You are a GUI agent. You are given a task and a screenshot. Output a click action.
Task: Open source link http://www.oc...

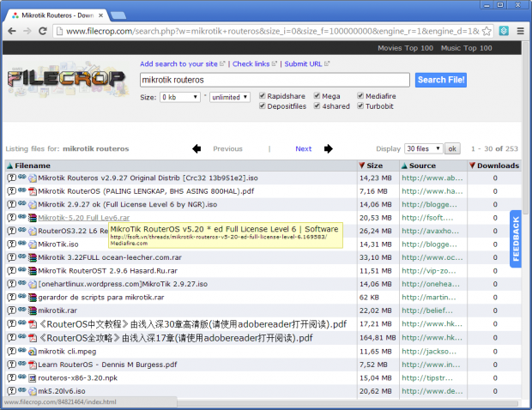432,257
